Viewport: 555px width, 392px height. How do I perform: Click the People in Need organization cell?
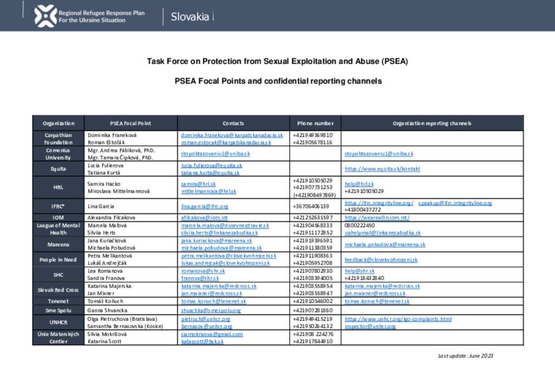coord(59,260)
